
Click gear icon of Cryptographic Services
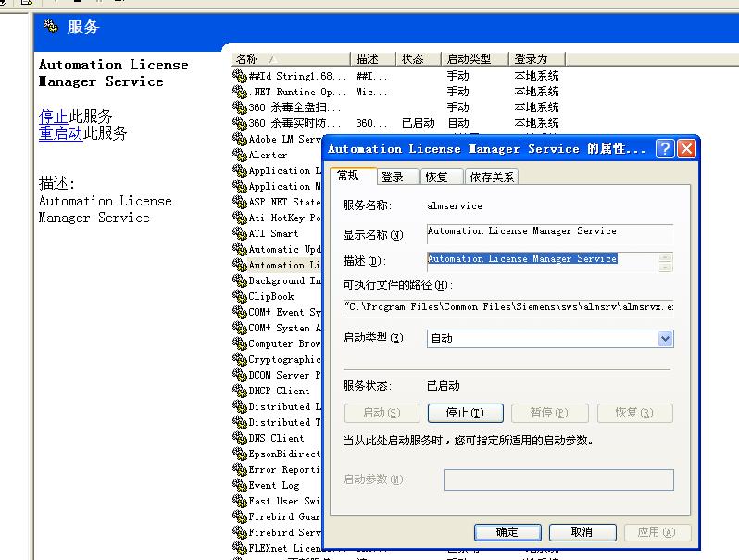240,359
